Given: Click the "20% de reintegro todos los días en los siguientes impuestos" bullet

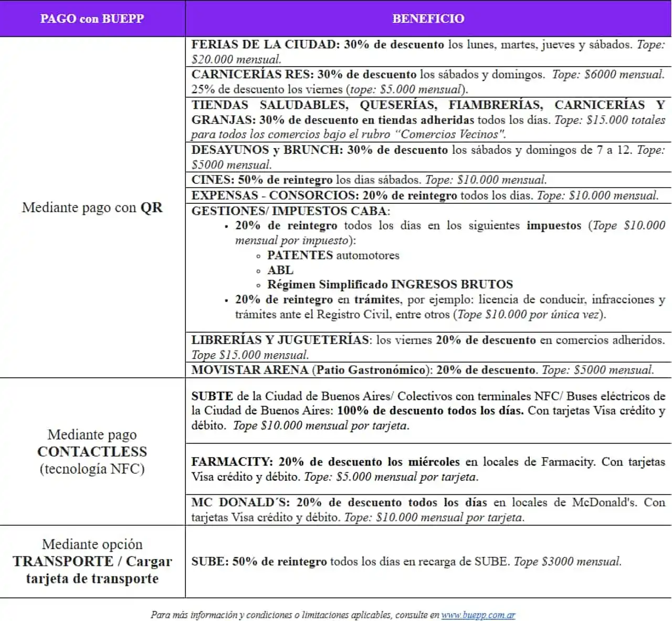Looking at the screenshot, I should click(x=450, y=233).
